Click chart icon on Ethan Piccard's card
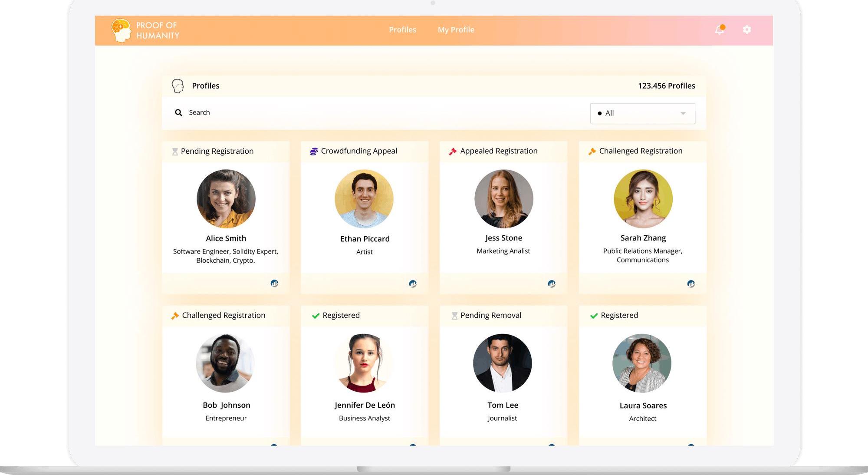This screenshot has width=868, height=475. click(413, 284)
